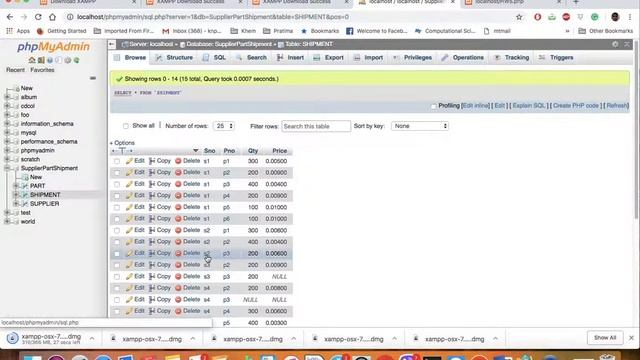Viewport: 640px width, 360px height.
Task: Expand the album database node
Action: (x=7, y=97)
